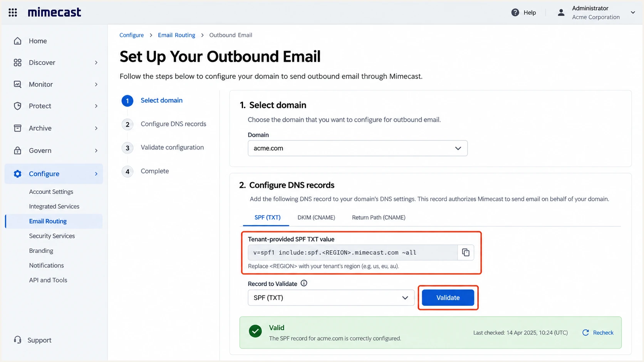Open the Domain dropdown showing acme.com
Image resolution: width=644 pixels, height=362 pixels.
pos(357,148)
